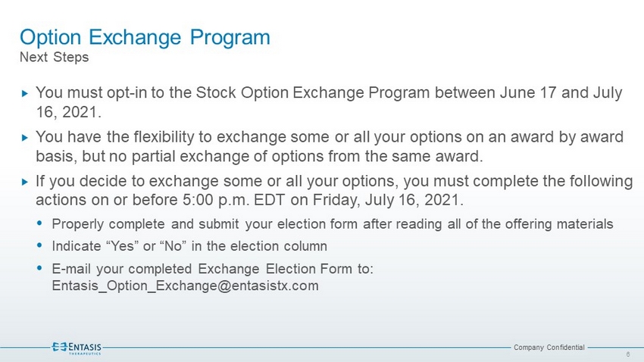Click the Next Steps subtitle
The image size is (644, 362).
click(x=55, y=57)
